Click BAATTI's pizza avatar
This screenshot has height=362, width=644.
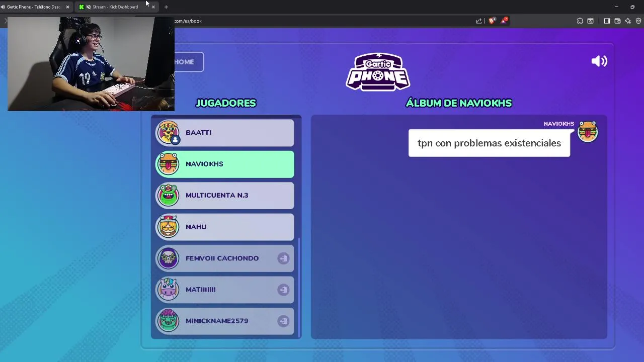[168, 132]
